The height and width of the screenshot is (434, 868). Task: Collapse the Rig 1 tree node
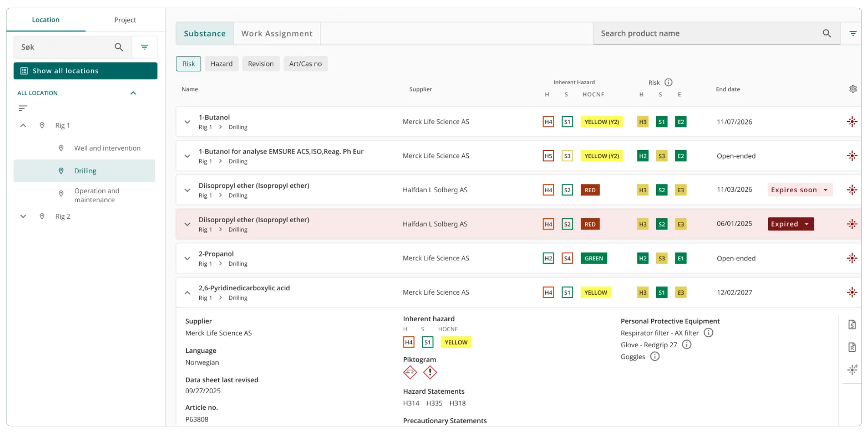pyautogui.click(x=23, y=125)
